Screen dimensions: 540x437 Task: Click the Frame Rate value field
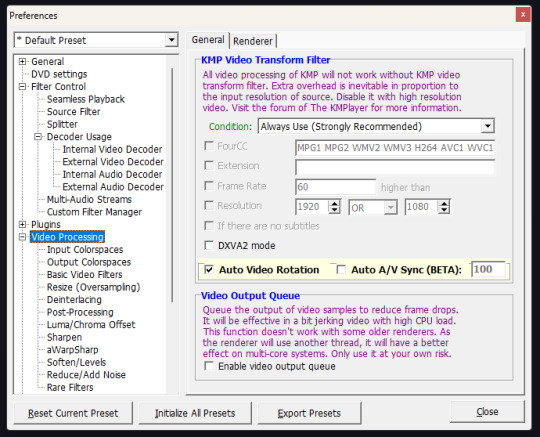click(x=335, y=187)
